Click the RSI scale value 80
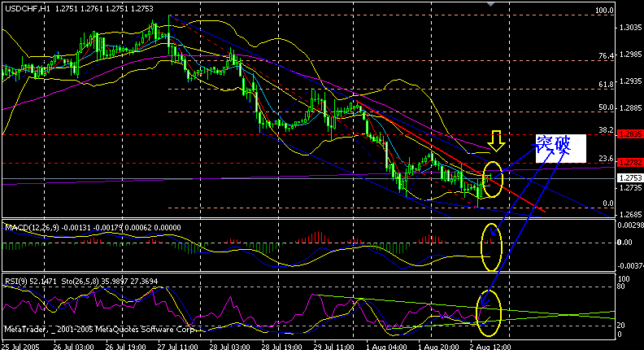Viewport: 644px width, 350px height. pyautogui.click(x=621, y=287)
